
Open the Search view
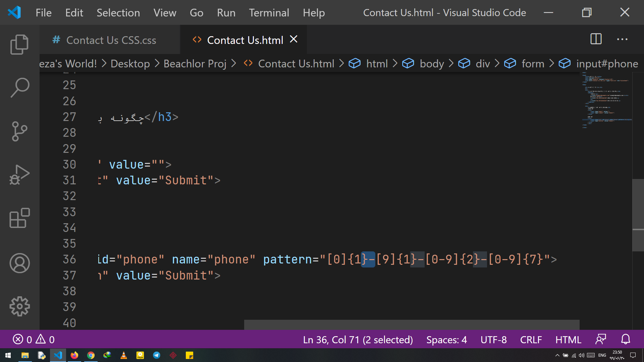tap(19, 88)
